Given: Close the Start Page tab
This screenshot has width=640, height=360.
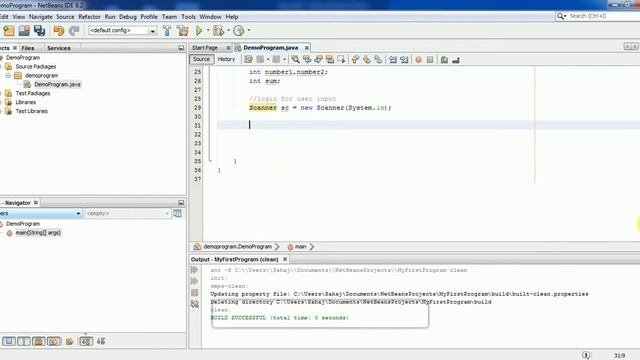Looking at the screenshot, I should (x=228, y=48).
